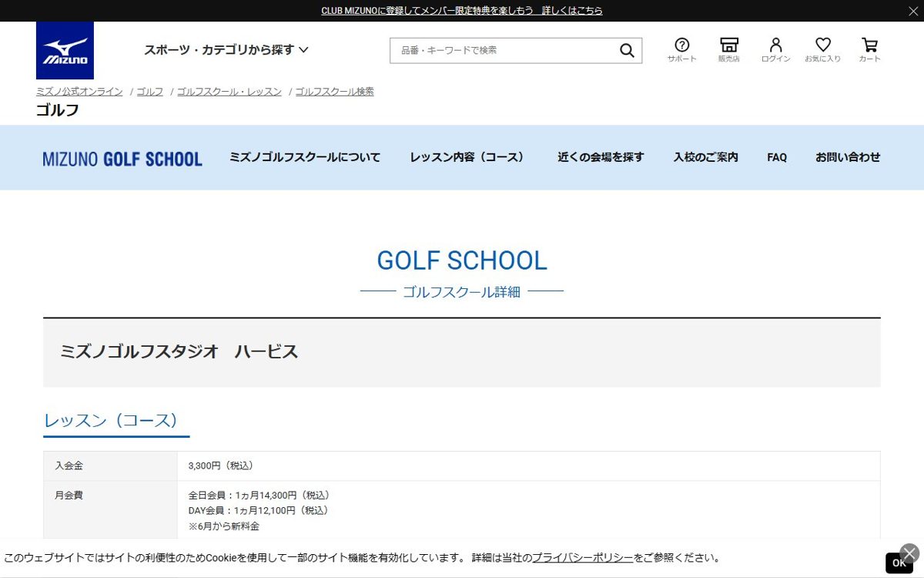The image size is (924, 578).
Task: Go to ミズノ公式オンライン breadcrumb
Action: [x=79, y=92]
